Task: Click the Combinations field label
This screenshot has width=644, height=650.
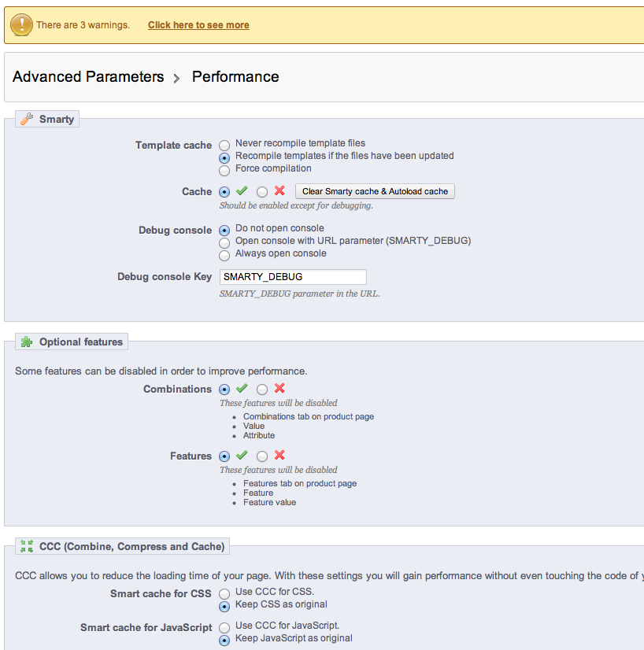Action: coord(177,389)
